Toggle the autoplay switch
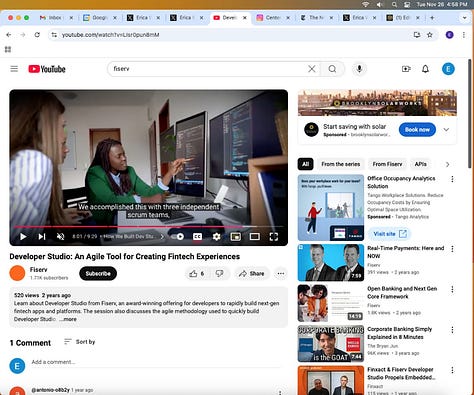The height and width of the screenshot is (395, 474). tap(178, 237)
